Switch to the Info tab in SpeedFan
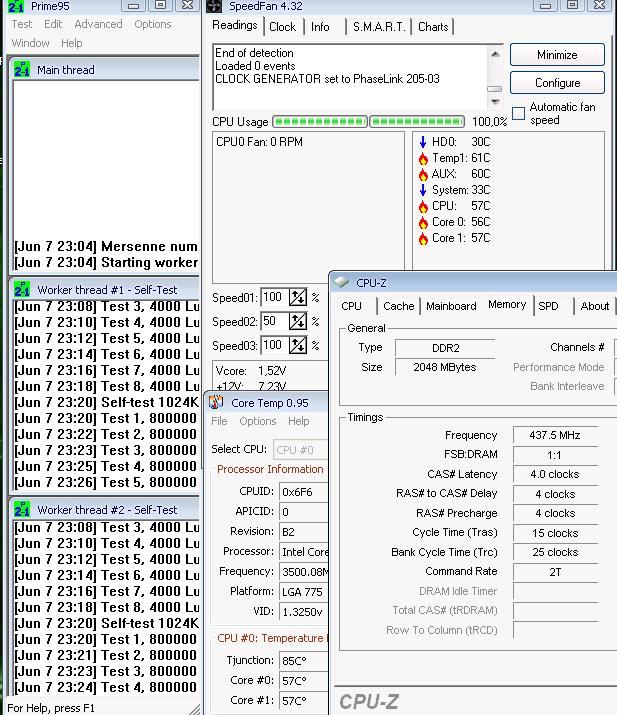 (320, 27)
